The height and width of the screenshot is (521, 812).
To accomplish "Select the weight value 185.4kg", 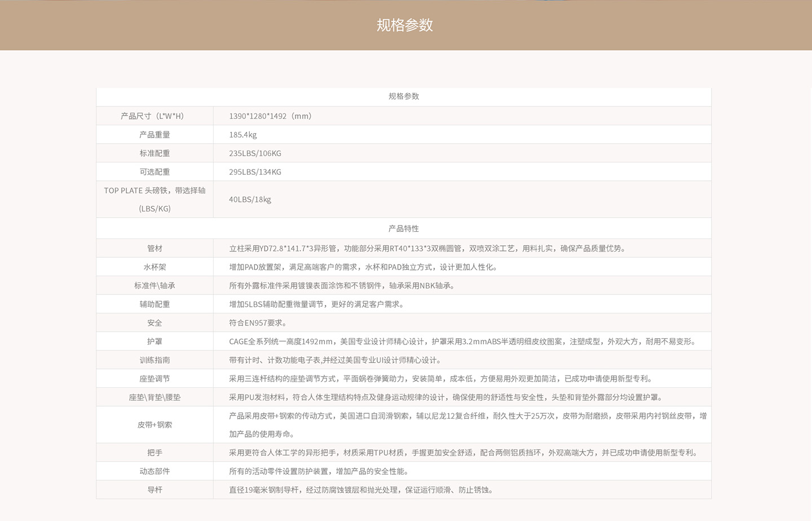I will (243, 134).
